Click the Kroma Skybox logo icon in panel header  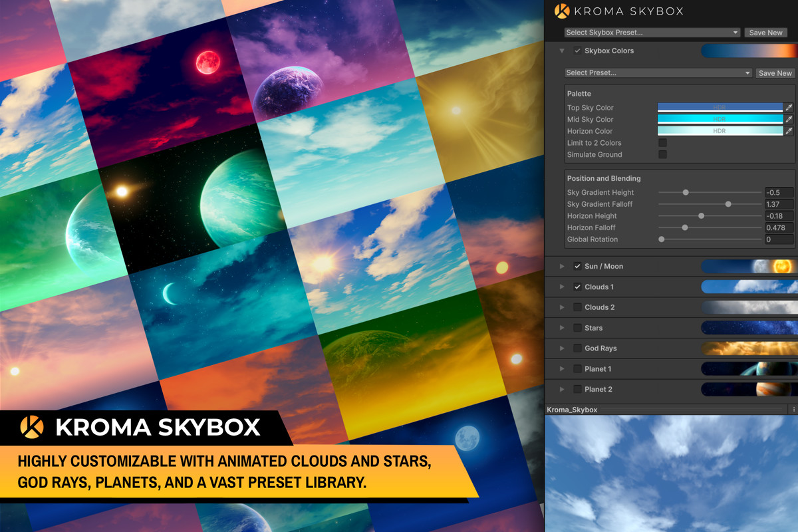[x=562, y=11]
